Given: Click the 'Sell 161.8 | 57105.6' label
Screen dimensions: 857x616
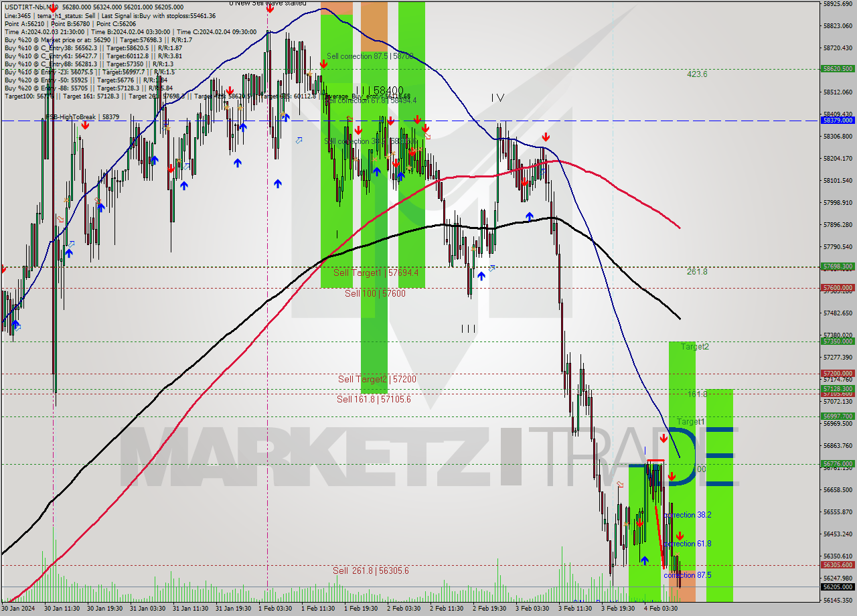Looking at the screenshot, I should (374, 399).
